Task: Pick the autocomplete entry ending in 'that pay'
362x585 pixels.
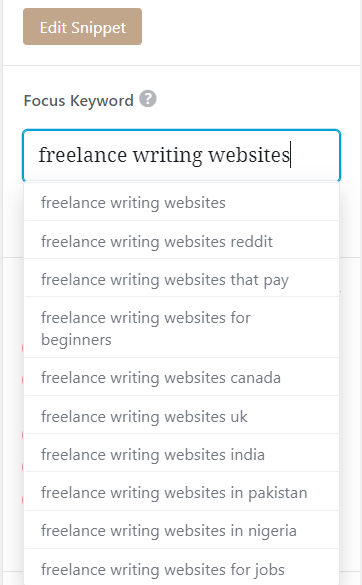Action: [182, 279]
